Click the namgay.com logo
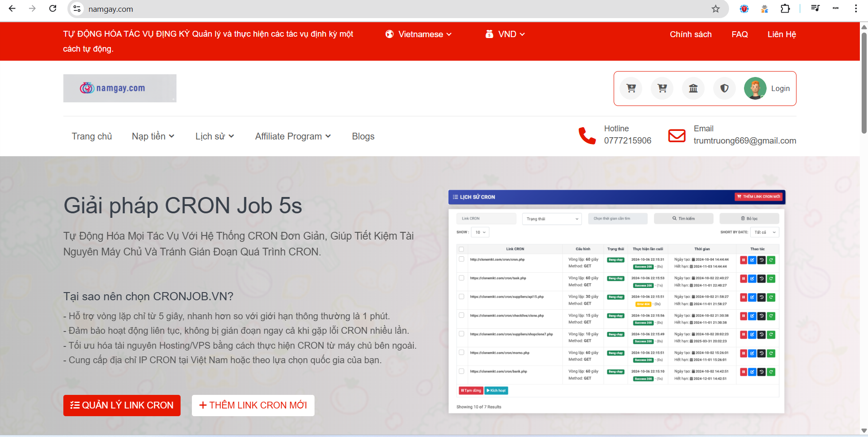The height and width of the screenshot is (437, 868). [x=120, y=88]
